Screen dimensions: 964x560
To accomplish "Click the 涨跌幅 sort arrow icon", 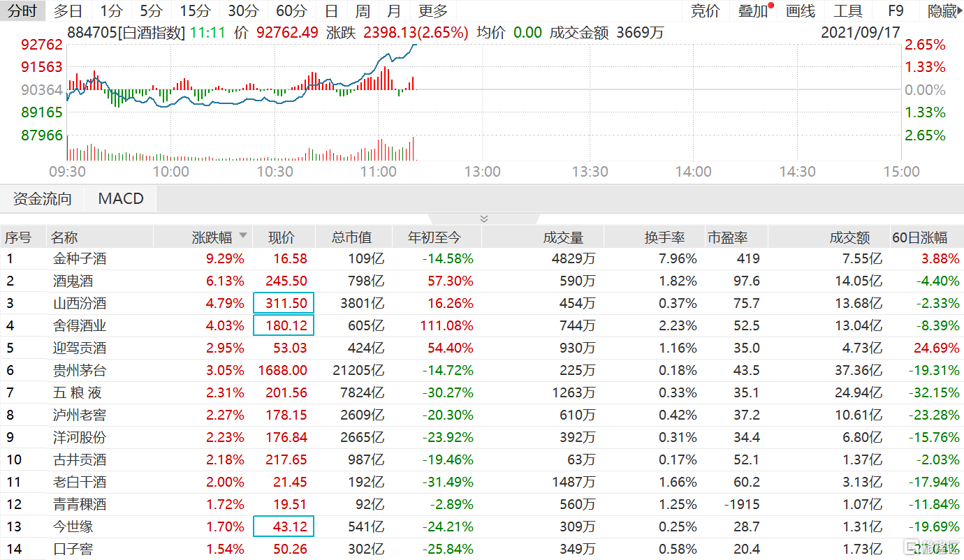I will pos(243,236).
